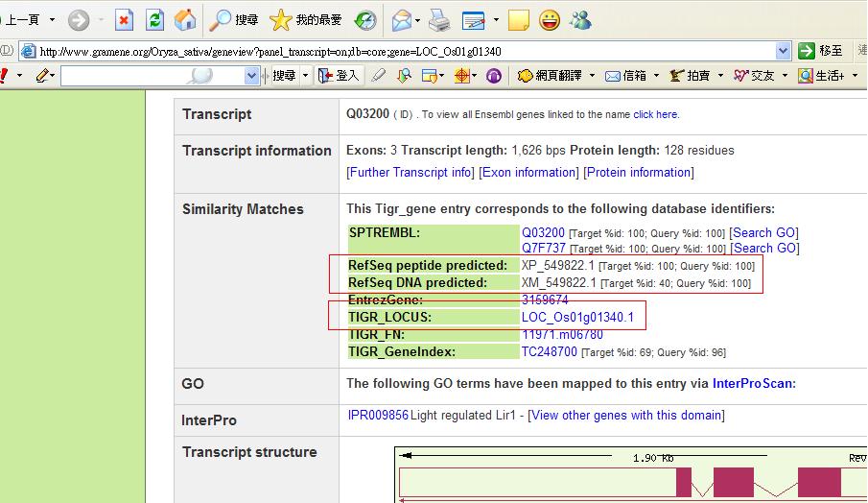The height and width of the screenshot is (503, 868).
Task: Click the Yahoo toolbar 登入 button
Action: point(338,75)
